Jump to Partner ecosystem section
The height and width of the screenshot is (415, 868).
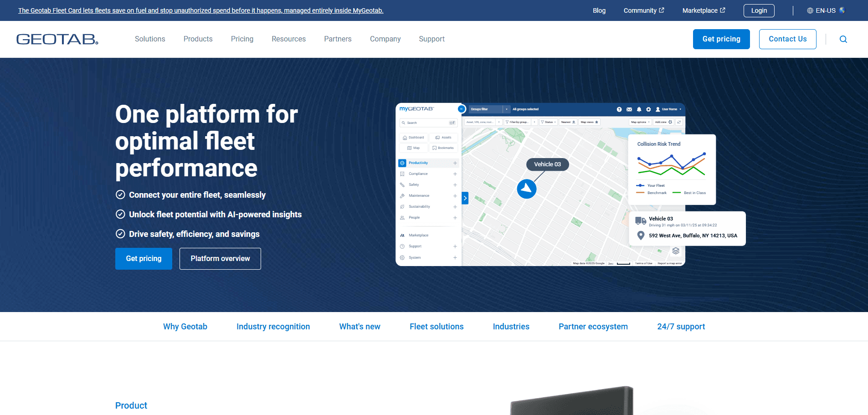coord(593,327)
